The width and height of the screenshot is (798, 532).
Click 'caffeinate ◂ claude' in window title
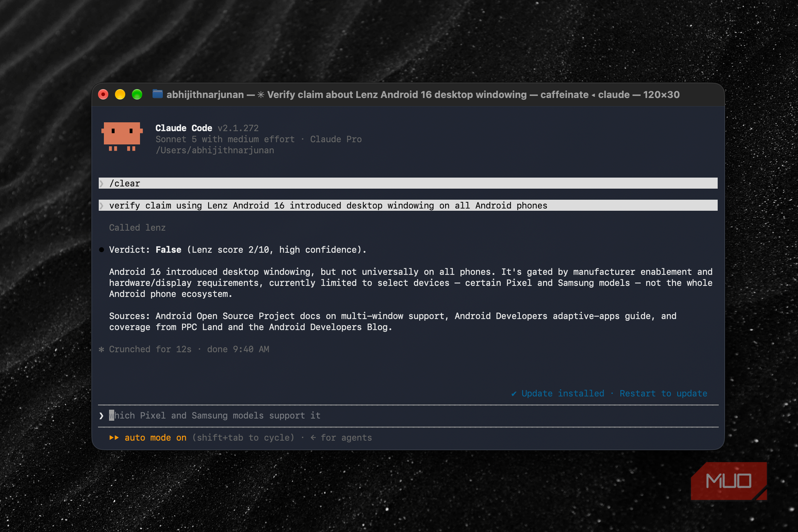coord(585,95)
